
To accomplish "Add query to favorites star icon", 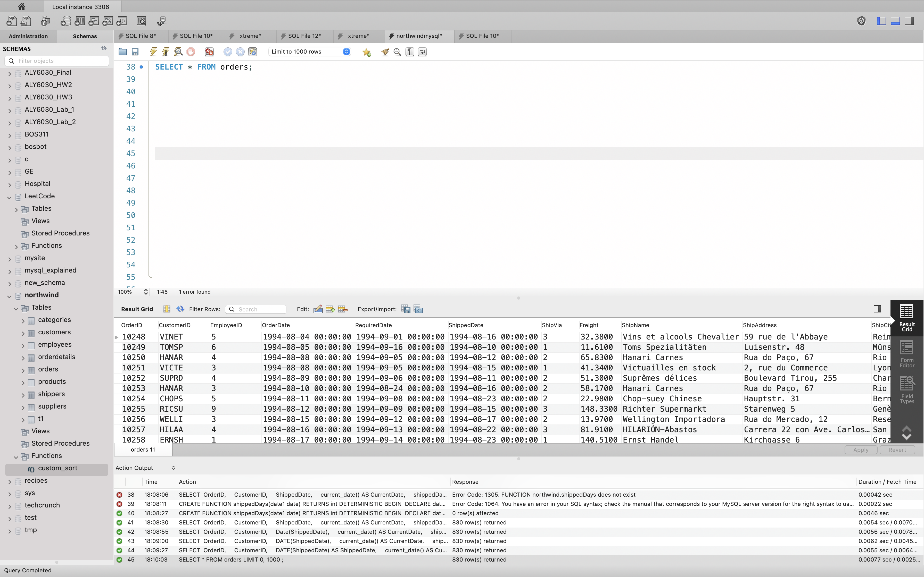I will [367, 52].
